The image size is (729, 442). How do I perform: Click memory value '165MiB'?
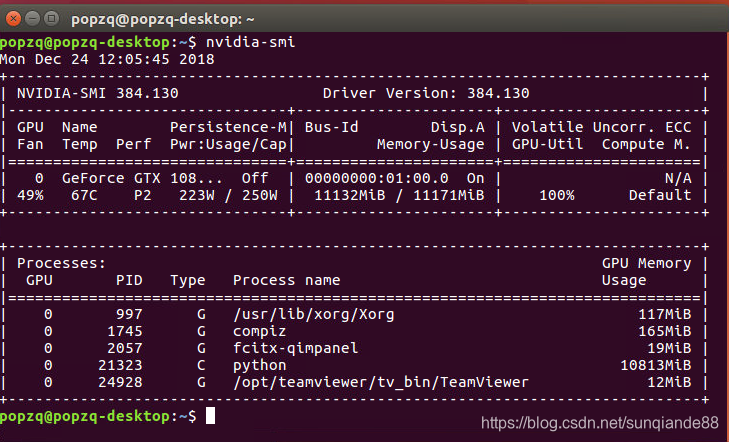[665, 331]
